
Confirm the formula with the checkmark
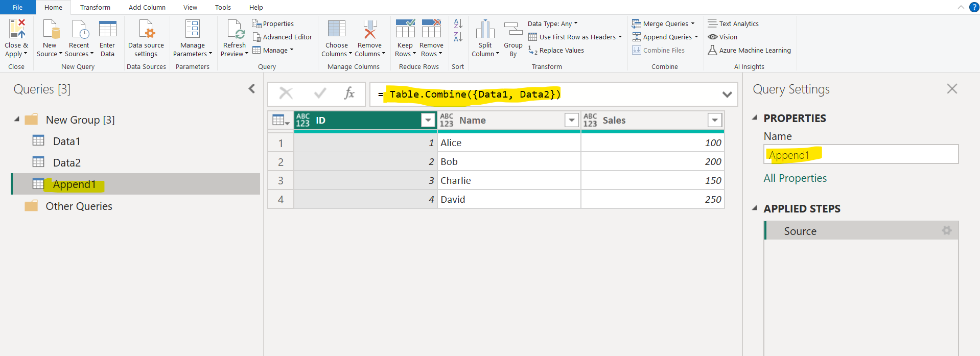point(320,93)
